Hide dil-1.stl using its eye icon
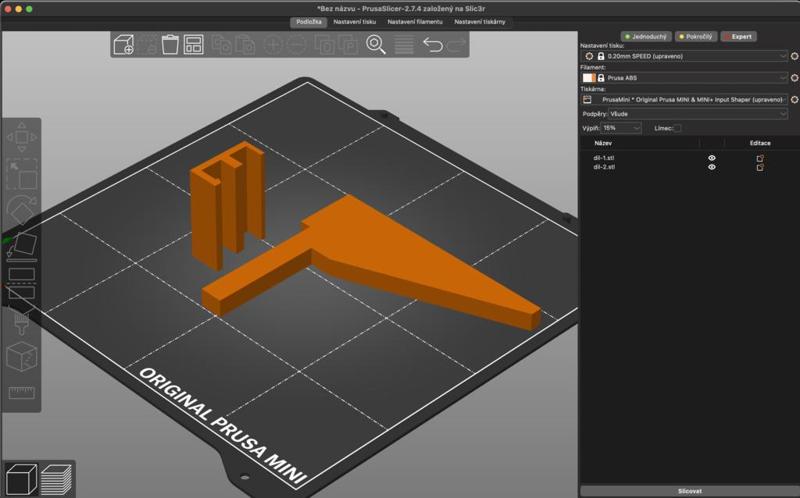The width and height of the screenshot is (800, 498). point(712,158)
